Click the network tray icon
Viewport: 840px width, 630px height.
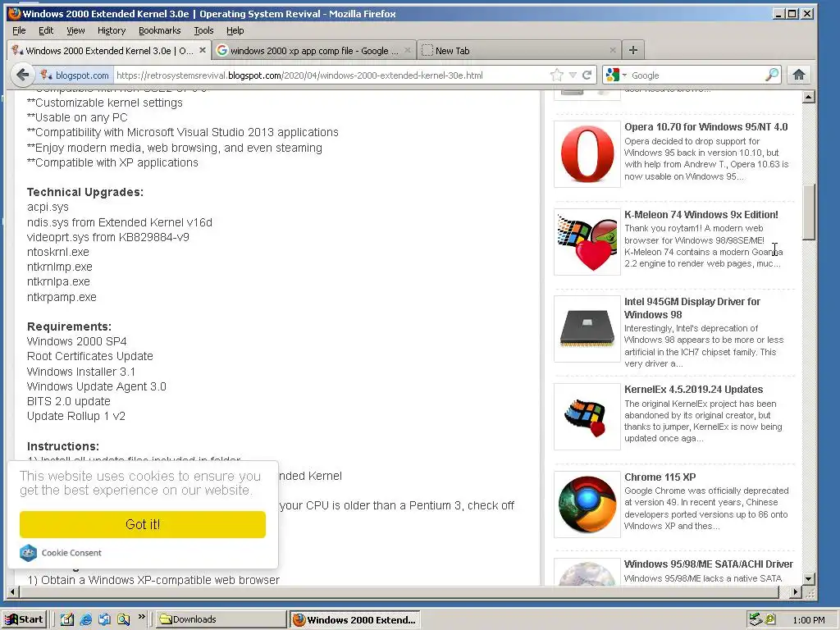coord(756,619)
